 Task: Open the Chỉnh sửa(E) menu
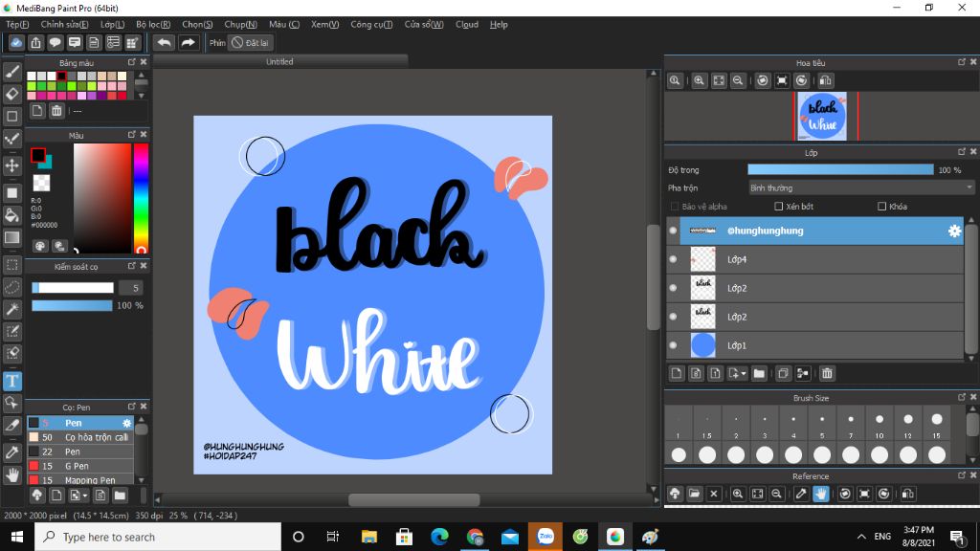tap(64, 24)
